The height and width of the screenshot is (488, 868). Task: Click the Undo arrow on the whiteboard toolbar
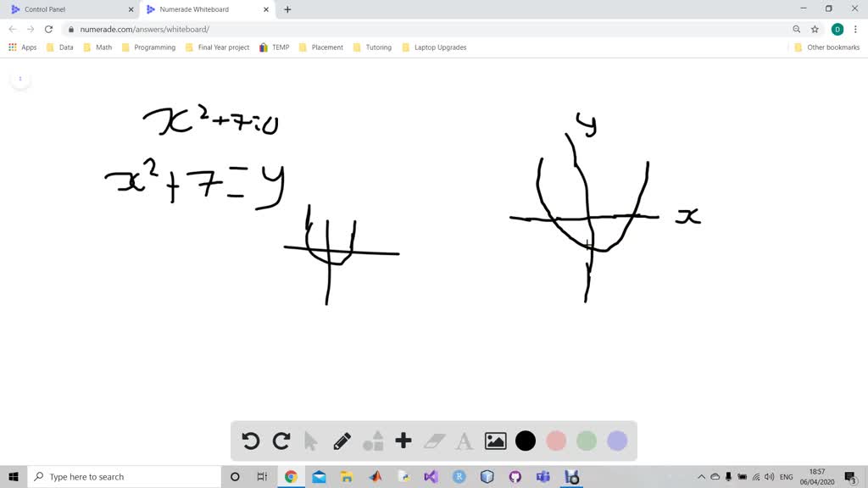point(250,441)
